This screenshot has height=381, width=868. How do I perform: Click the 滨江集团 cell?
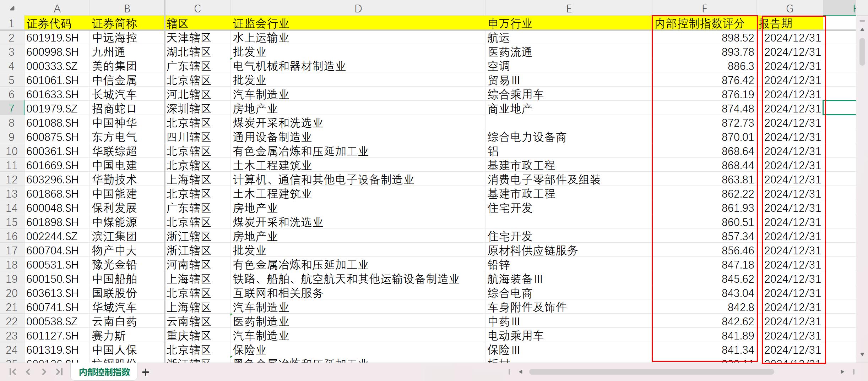[127, 236]
